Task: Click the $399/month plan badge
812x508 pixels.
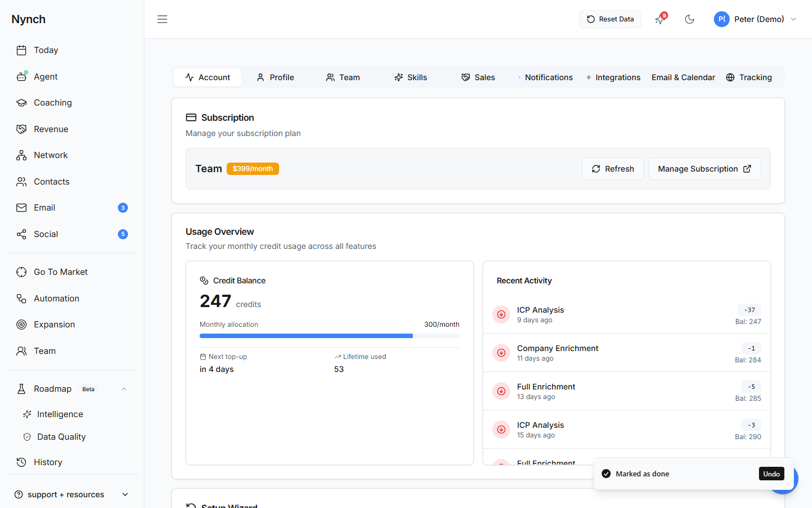Action: point(253,169)
